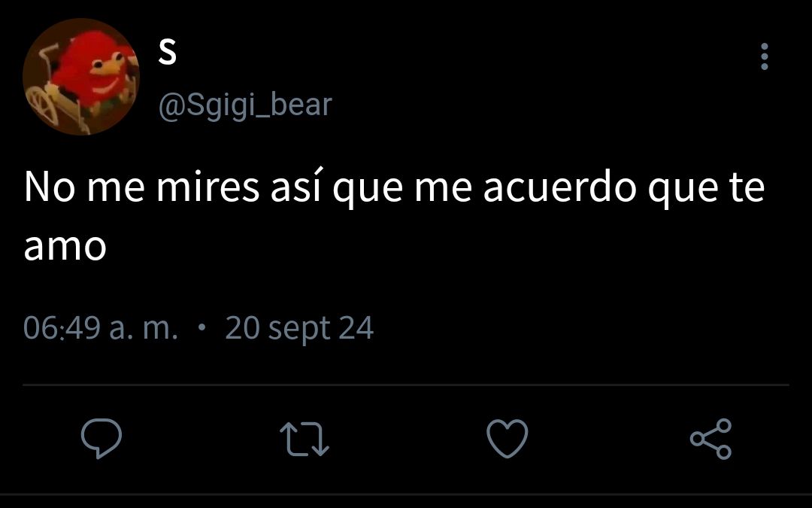Toggle the favorite heart outline

[x=507, y=439]
